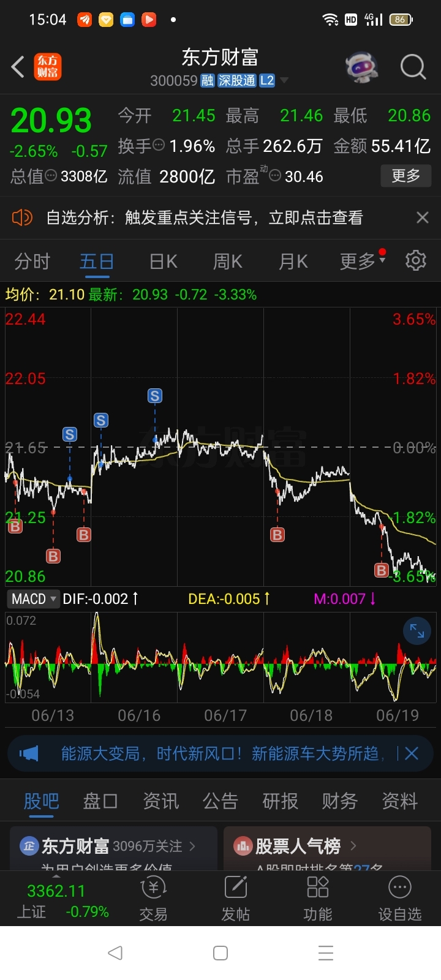Select the 五日 chart tab
441x980 pixels.
pyautogui.click(x=97, y=262)
